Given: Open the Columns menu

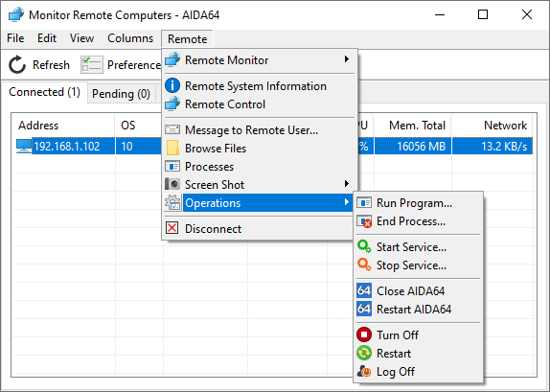Looking at the screenshot, I should point(130,38).
